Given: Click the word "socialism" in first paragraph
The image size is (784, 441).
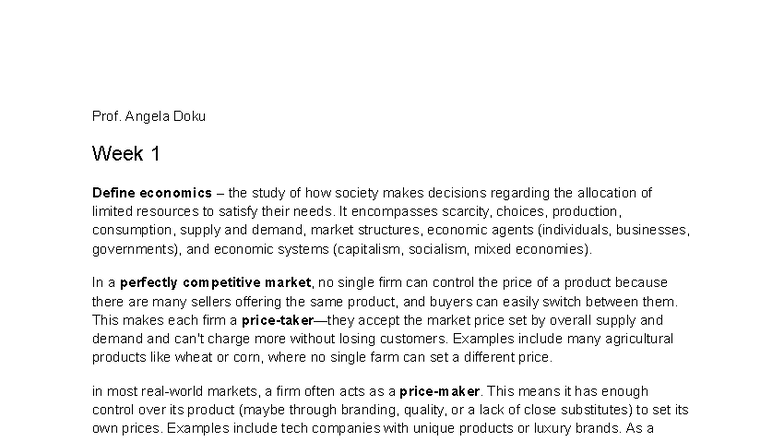Looking at the screenshot, I should point(438,249).
